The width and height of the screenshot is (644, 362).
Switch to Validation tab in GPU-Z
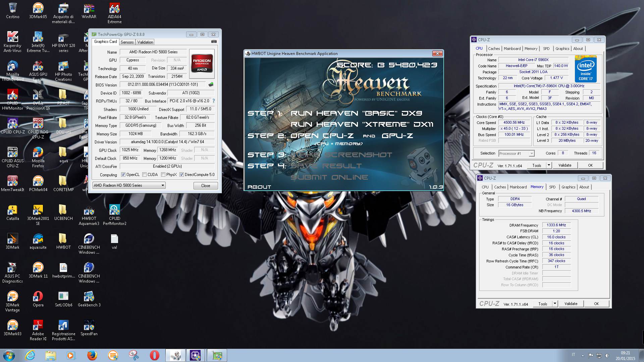(x=145, y=42)
